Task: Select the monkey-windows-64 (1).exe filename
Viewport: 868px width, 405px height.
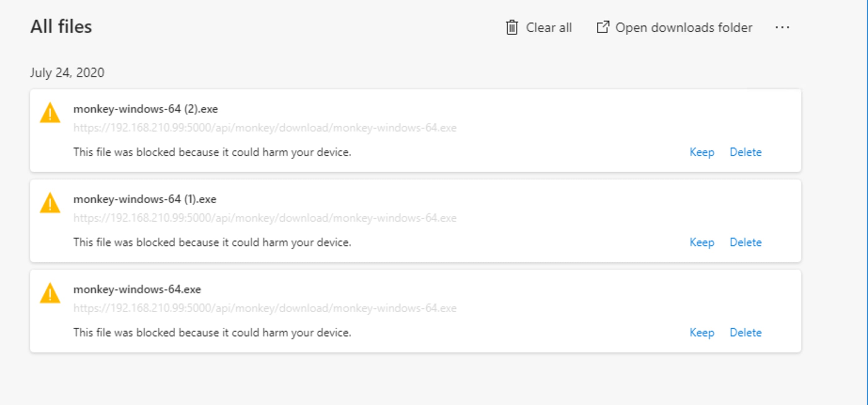Action: [145, 199]
